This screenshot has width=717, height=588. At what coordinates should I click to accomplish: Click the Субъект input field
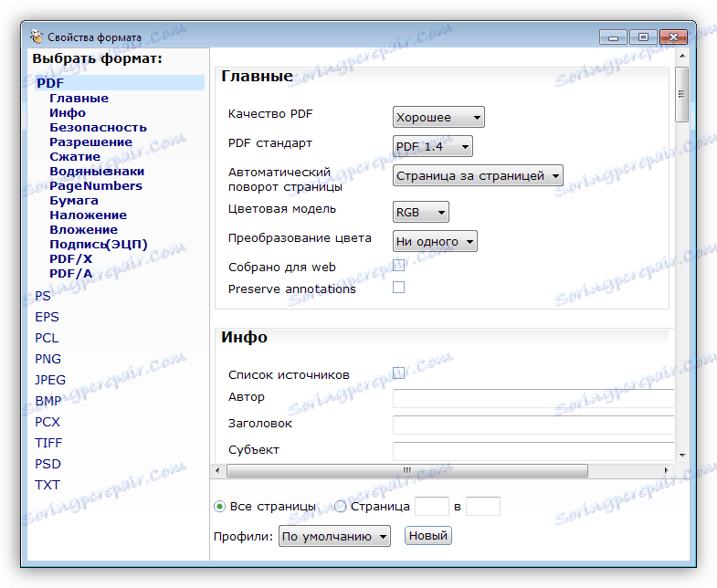(533, 451)
